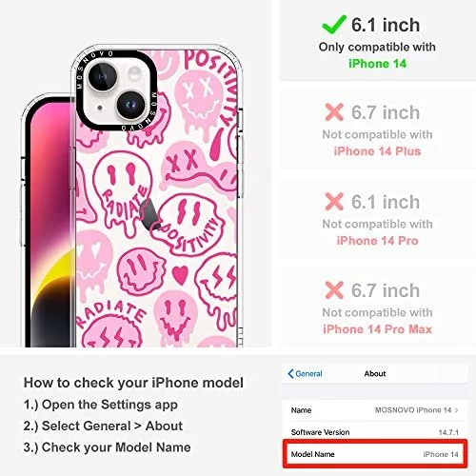Click the About title in the header
Image resolution: width=476 pixels, height=476 pixels.
[375, 373]
